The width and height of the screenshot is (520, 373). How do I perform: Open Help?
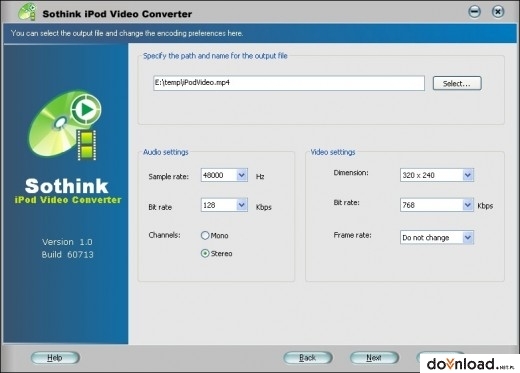pyautogui.click(x=55, y=358)
